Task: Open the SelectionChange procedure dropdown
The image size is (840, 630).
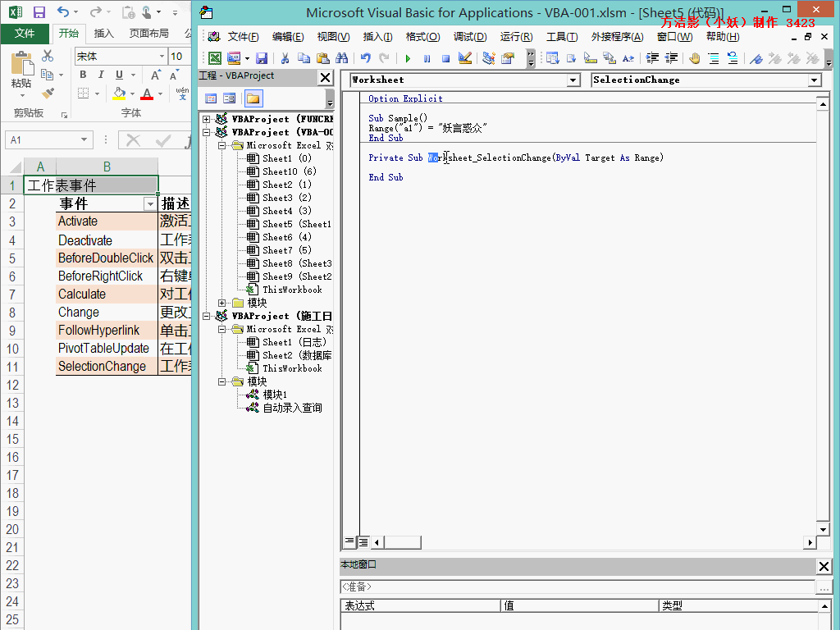Action: tap(815, 80)
